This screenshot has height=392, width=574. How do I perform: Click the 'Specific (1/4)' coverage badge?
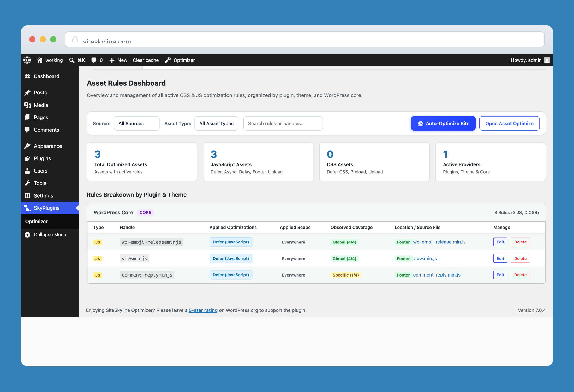pyautogui.click(x=346, y=275)
